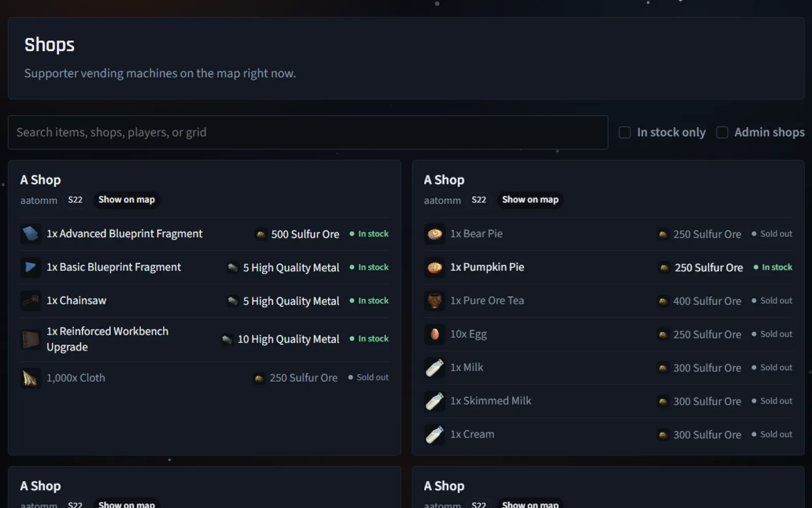Click the 1,000x Cloth label
812x508 pixels.
point(76,378)
